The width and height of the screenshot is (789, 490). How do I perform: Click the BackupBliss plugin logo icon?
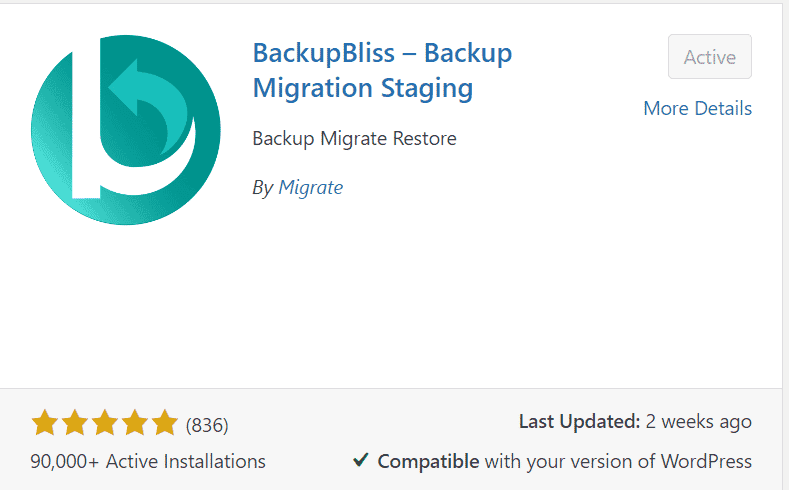[126, 130]
